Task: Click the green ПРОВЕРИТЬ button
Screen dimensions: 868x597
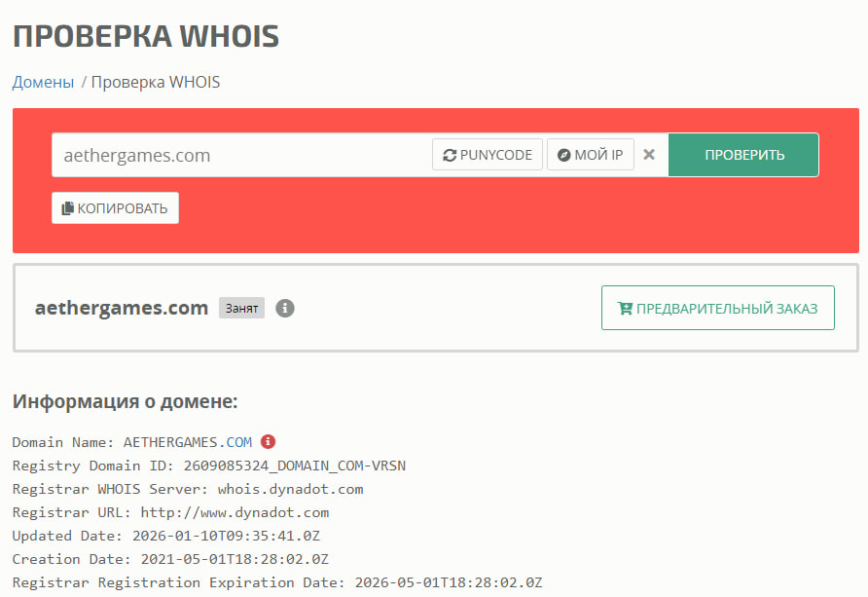Action: pos(743,155)
